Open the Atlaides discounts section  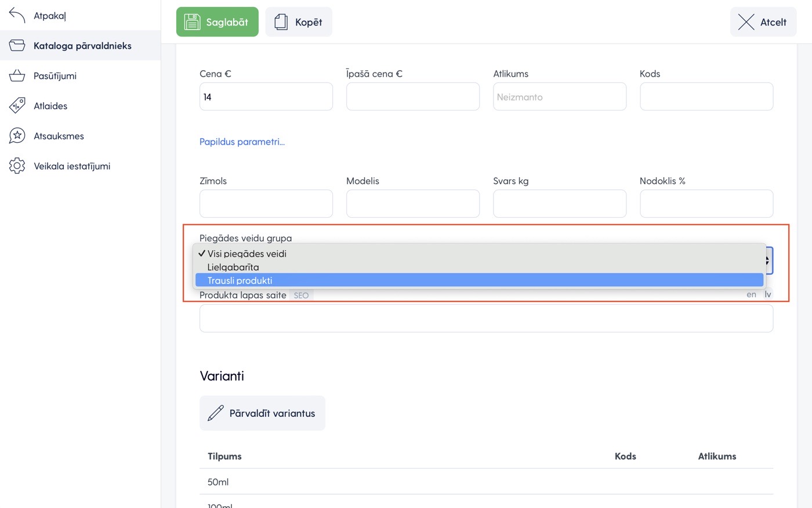pyautogui.click(x=81, y=106)
